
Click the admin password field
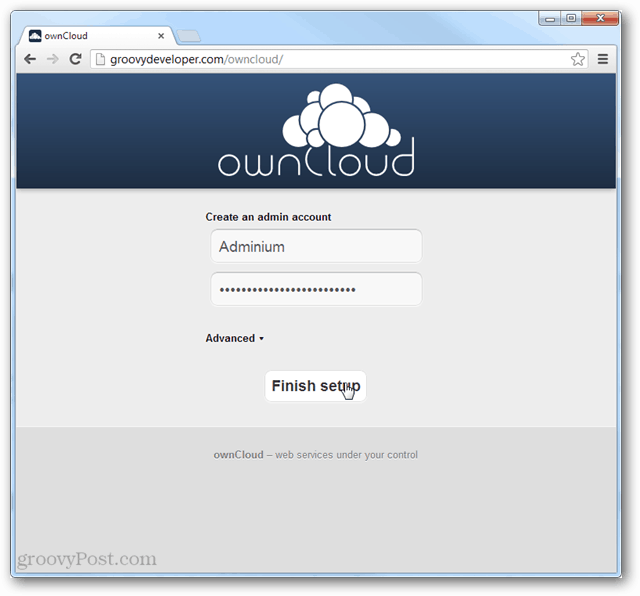[316, 289]
